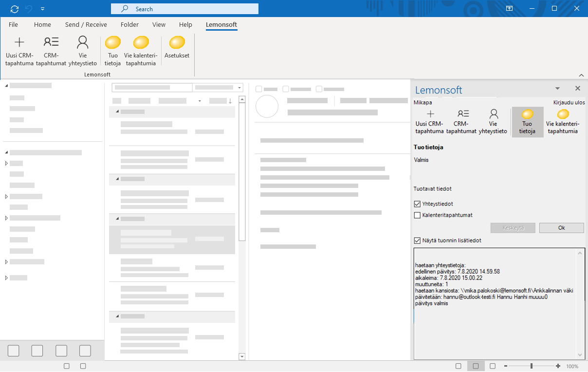
Task: Click the 'päivitys valmis' log line
Action: [431, 303]
